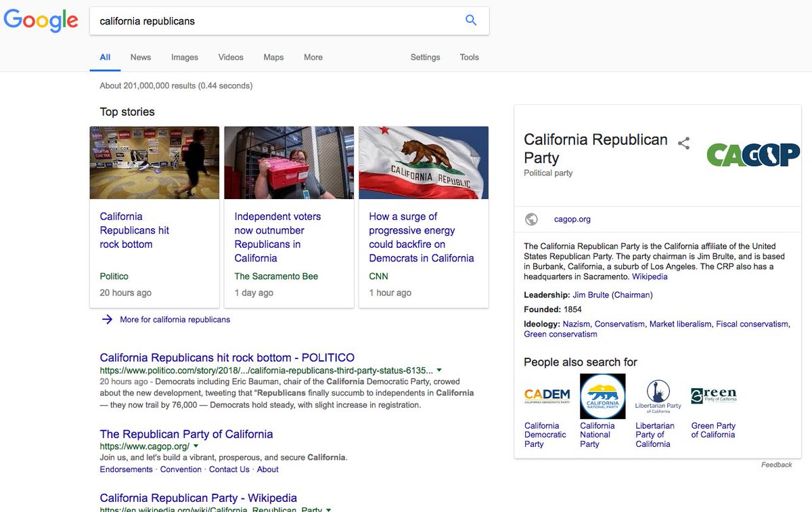Click the Top stories heading
This screenshot has width=812, height=512.
(x=127, y=112)
